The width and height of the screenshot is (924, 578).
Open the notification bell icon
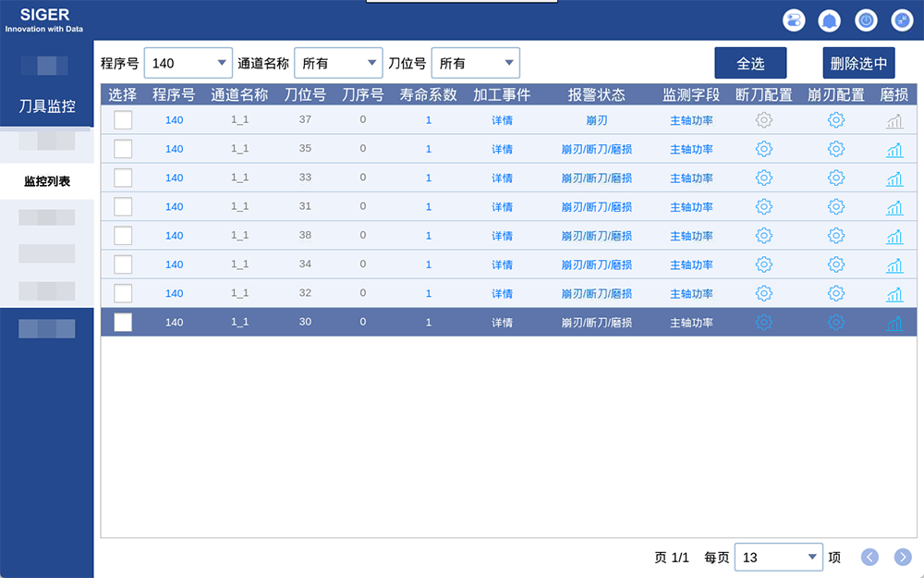pyautogui.click(x=830, y=20)
